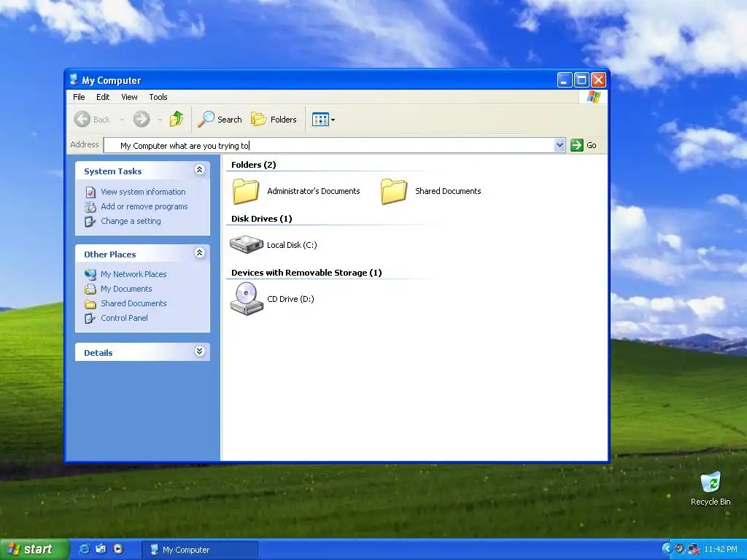The width and height of the screenshot is (747, 560).
Task: Click the Control Panel sidebar icon
Action: [x=90, y=318]
